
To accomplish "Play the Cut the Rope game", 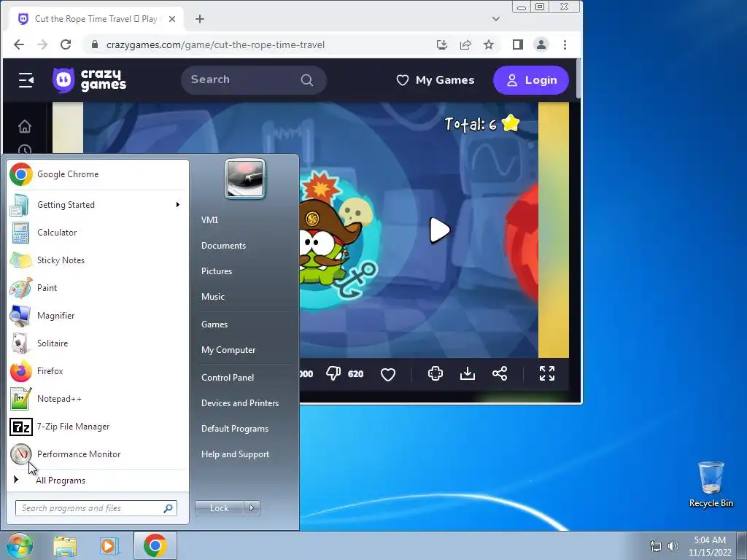I will pos(439,230).
